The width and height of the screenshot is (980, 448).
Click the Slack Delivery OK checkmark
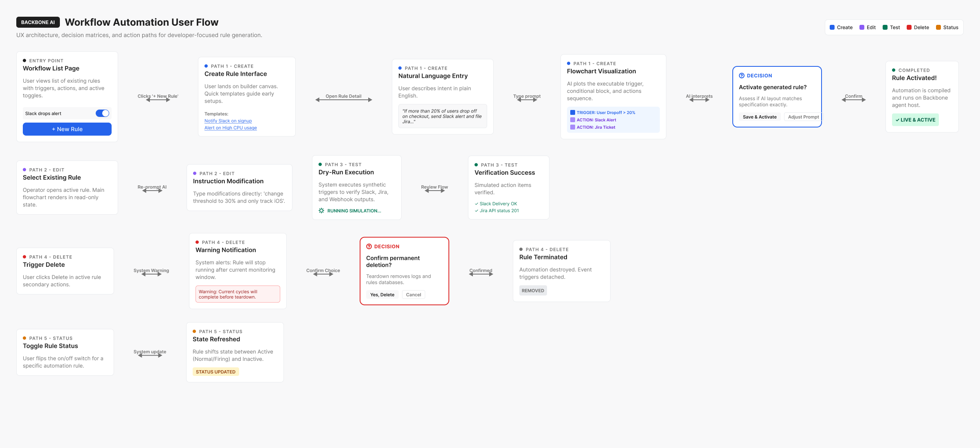tap(477, 204)
